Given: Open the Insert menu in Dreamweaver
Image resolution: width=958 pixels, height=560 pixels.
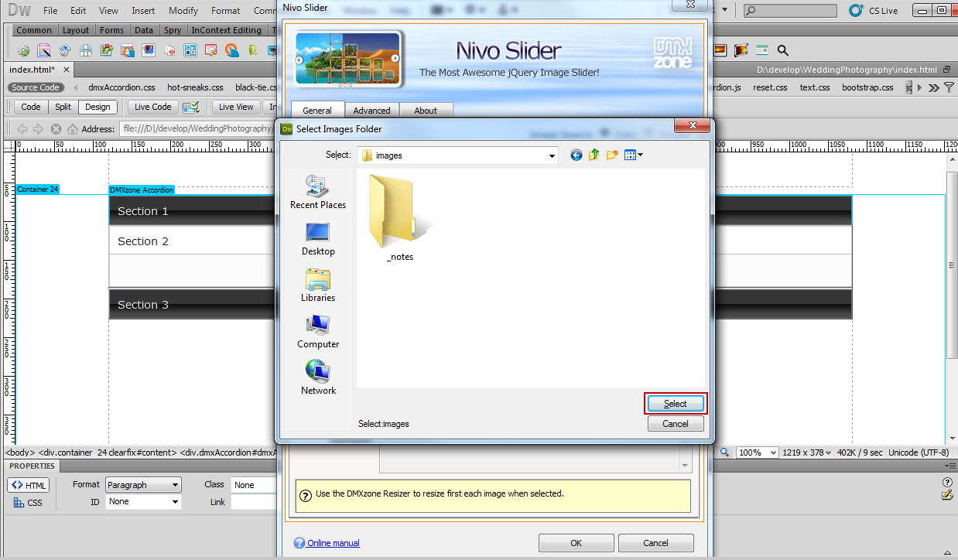Looking at the screenshot, I should tap(143, 11).
